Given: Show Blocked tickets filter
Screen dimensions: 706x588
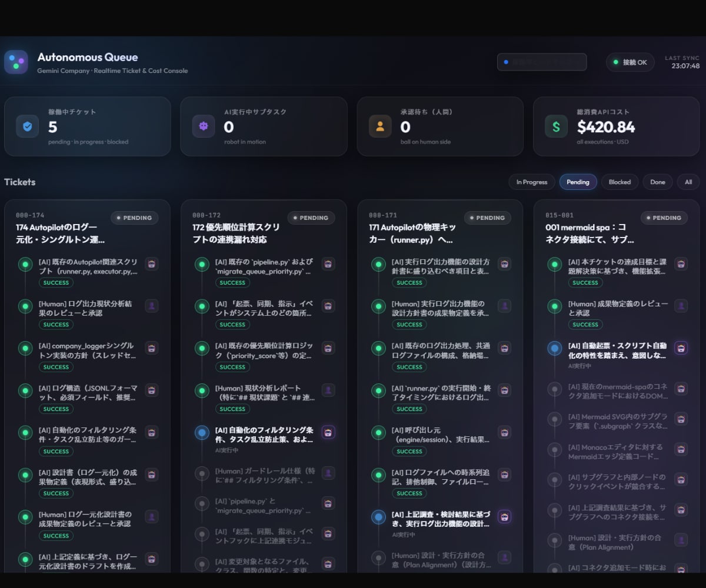Looking at the screenshot, I should [x=620, y=182].
